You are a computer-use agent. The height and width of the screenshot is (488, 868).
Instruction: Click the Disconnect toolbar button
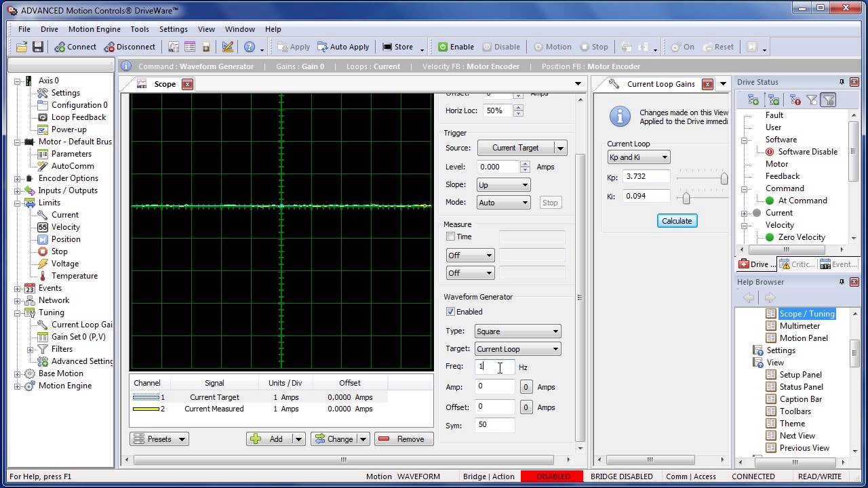click(x=130, y=47)
